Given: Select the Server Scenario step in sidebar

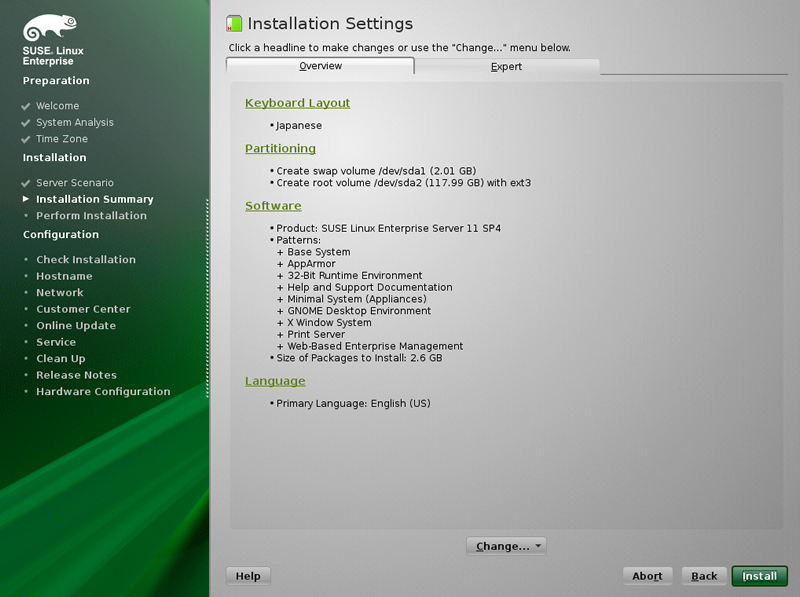Looking at the screenshot, I should tap(75, 183).
